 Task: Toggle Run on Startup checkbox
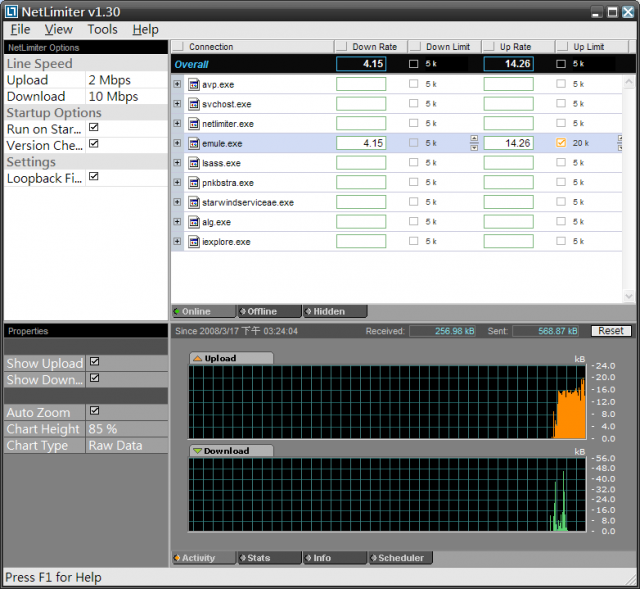94,127
